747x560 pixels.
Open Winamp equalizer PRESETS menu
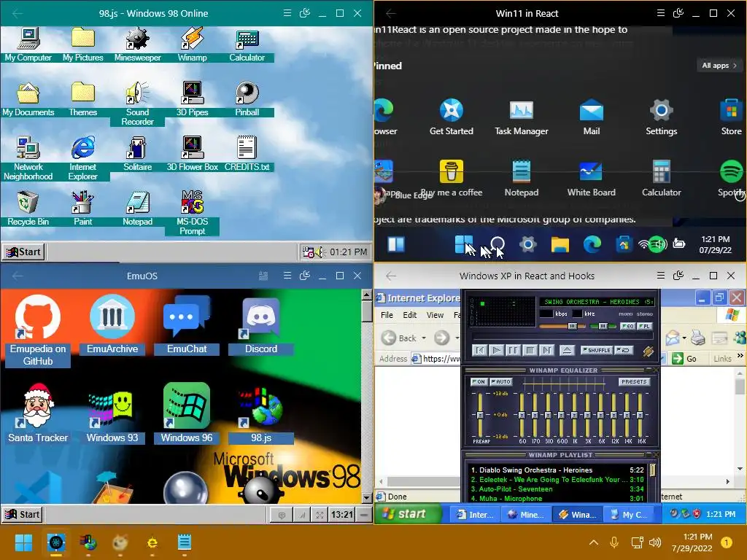[x=634, y=381]
